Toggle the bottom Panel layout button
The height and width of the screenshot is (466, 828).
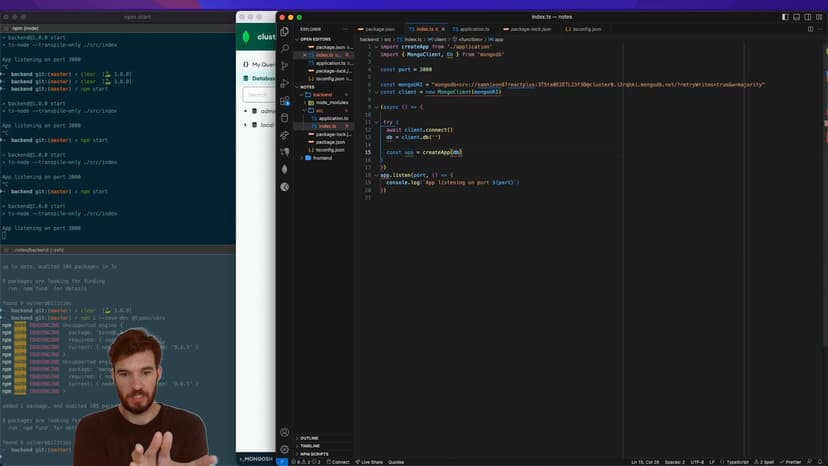coord(797,17)
